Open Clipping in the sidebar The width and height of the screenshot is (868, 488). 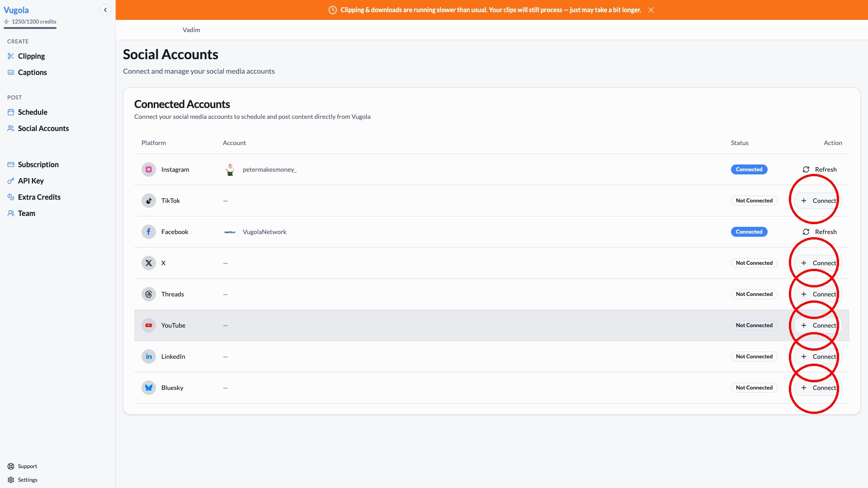click(31, 56)
